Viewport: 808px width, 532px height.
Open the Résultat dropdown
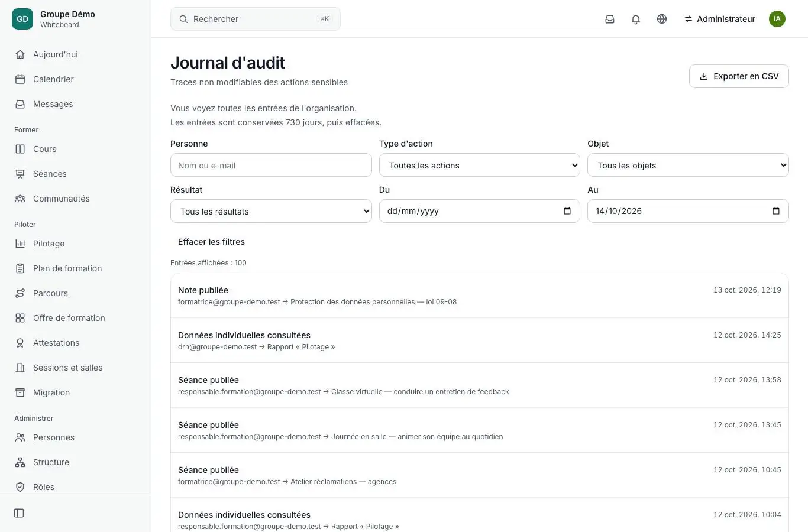click(x=271, y=211)
